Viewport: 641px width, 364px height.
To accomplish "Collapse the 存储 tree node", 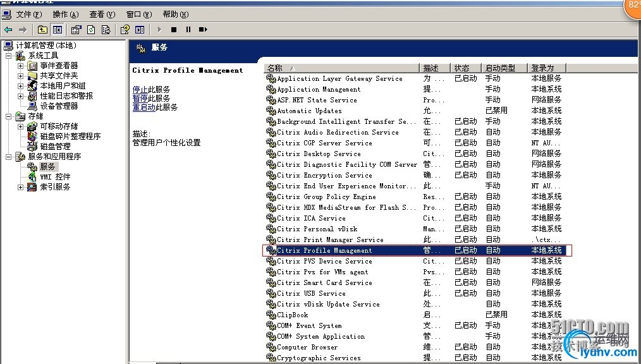I will (x=9, y=116).
